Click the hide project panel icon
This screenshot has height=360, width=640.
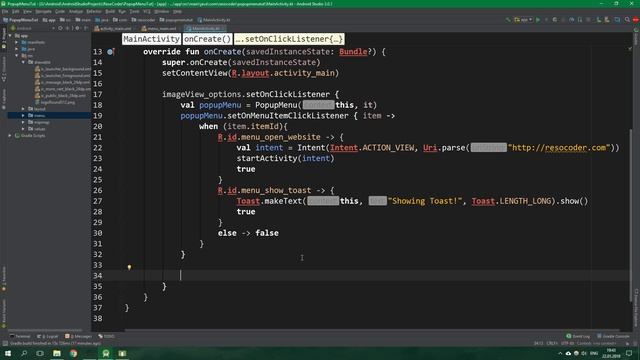pos(86,29)
